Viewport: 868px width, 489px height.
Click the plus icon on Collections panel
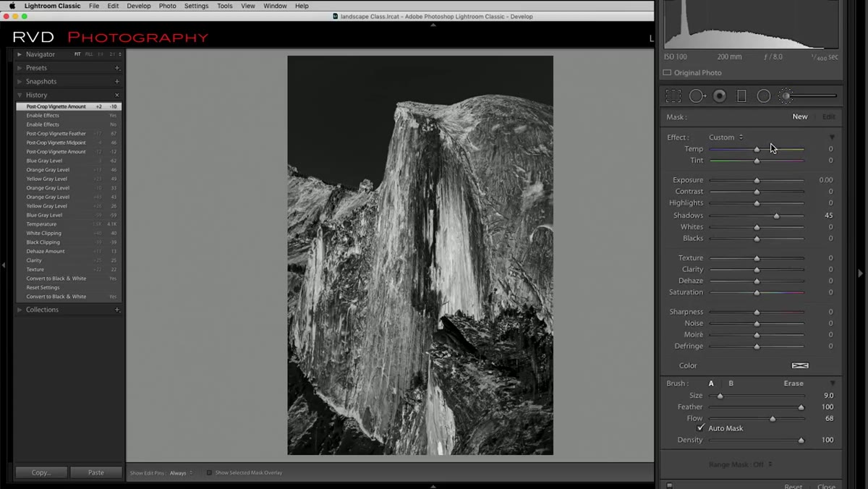[x=117, y=310]
